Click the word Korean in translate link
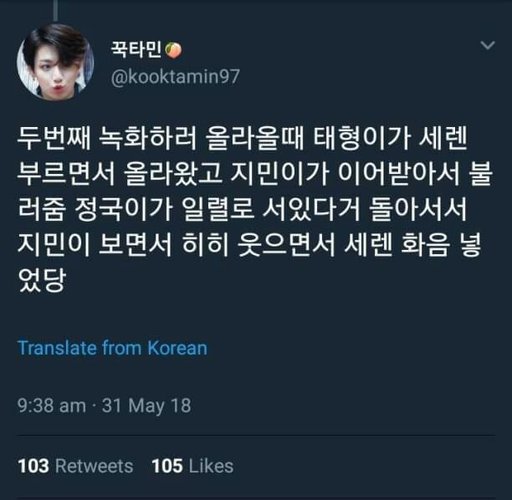This screenshot has width=512, height=500. [177, 348]
